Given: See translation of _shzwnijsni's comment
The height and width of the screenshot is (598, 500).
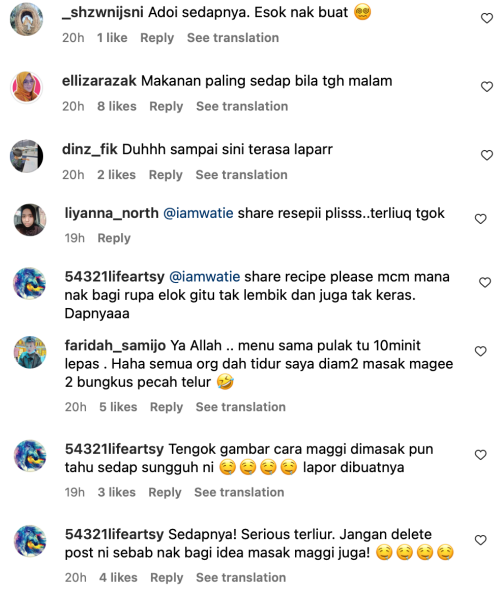Looking at the screenshot, I should point(233,38).
